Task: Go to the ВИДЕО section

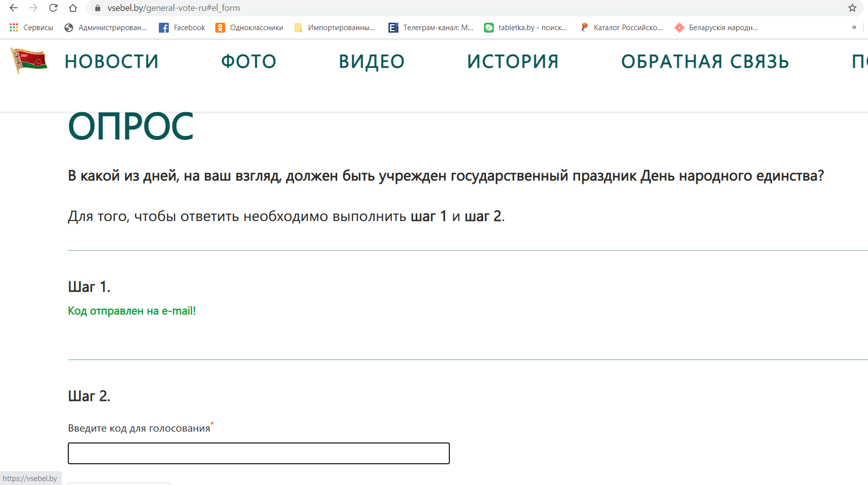Action: (x=372, y=62)
